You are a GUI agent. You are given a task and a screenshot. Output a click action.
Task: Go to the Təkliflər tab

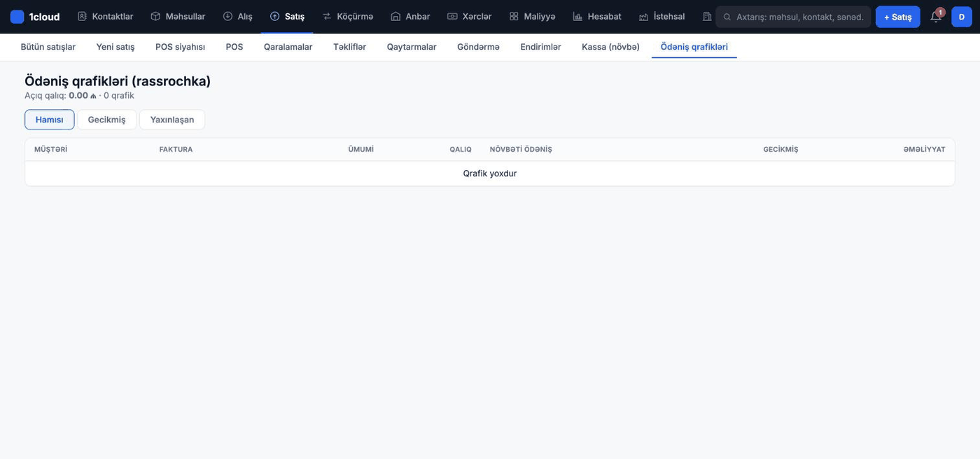tap(349, 47)
